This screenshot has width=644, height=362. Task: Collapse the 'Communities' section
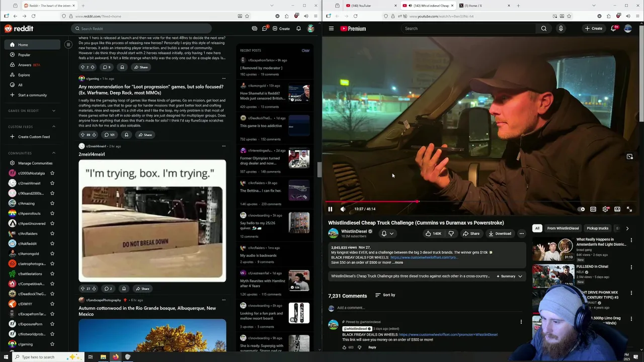(54, 153)
